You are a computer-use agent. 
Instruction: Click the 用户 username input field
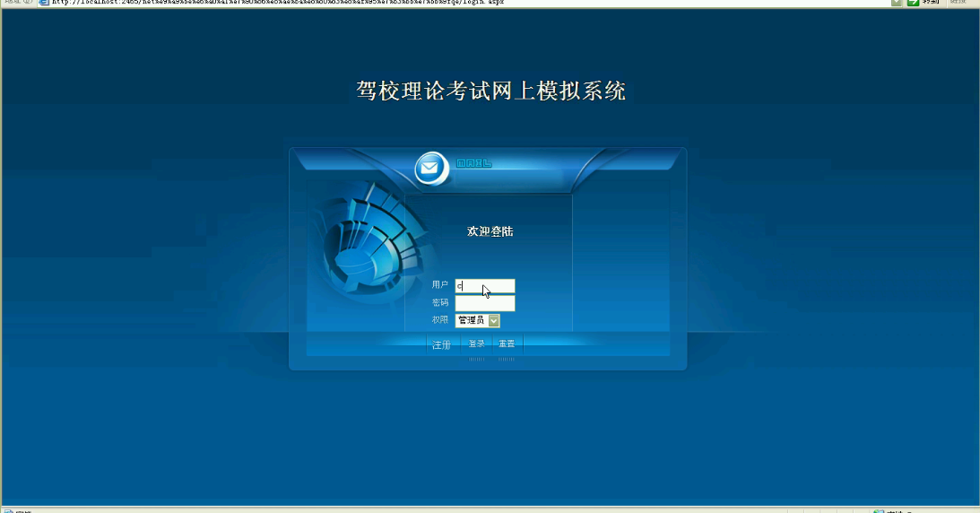(485, 286)
